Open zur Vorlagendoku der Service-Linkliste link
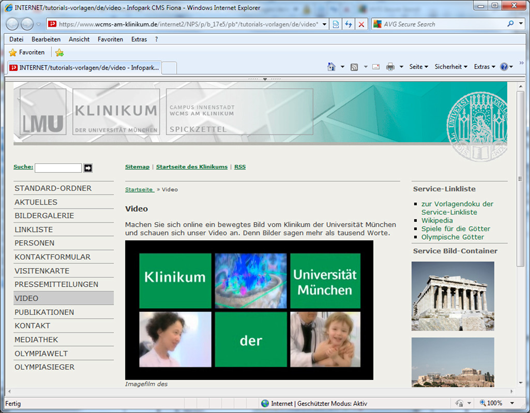Viewport: 530px width, 413px height. pyautogui.click(x=457, y=208)
